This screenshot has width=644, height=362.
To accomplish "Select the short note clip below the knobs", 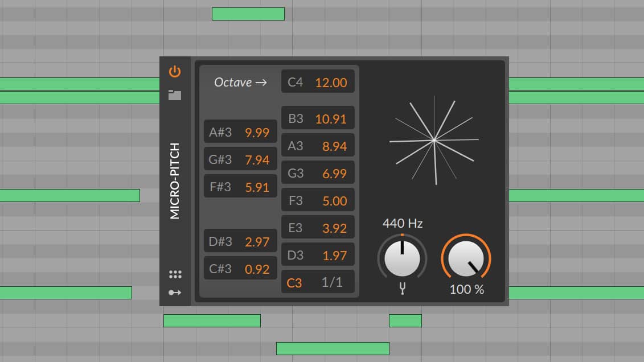I will [405, 320].
